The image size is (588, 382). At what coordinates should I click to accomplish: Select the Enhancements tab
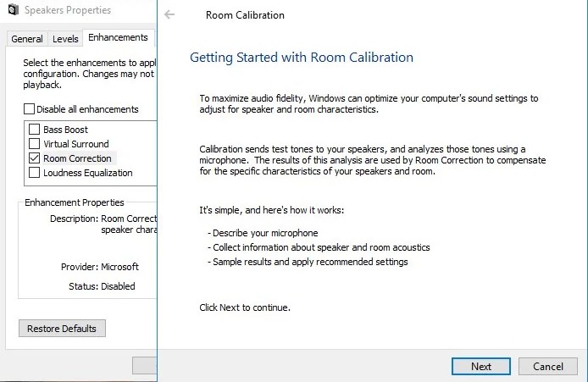[118, 38]
